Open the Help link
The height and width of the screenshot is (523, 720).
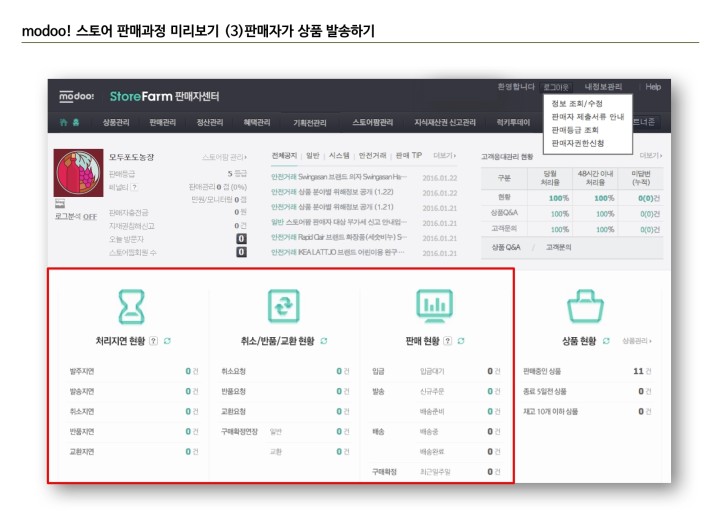(653, 87)
